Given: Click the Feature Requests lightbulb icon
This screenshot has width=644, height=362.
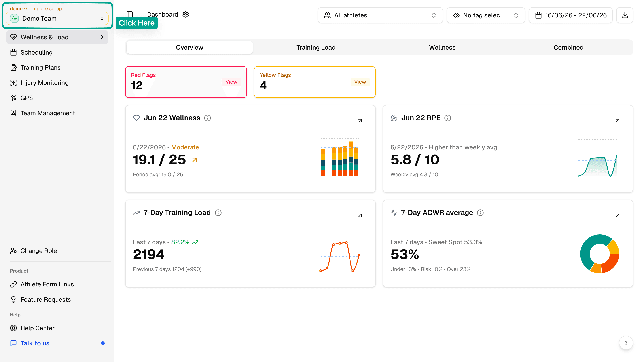Looking at the screenshot, I should tap(13, 299).
